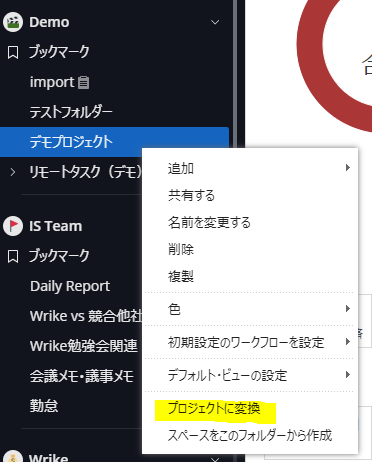Open the リモートタスク（デモ） folder
The image size is (372, 462).
pyautogui.click(x=85, y=172)
